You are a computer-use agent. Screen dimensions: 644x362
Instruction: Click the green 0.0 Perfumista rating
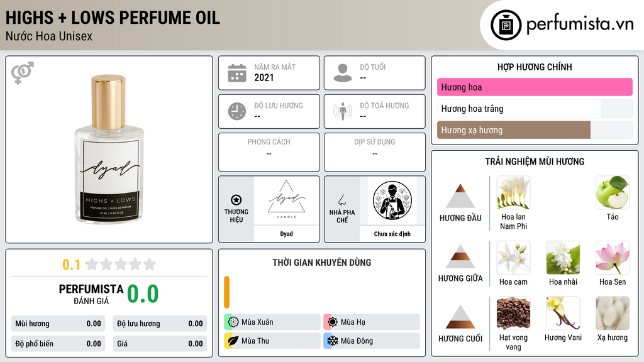click(143, 294)
